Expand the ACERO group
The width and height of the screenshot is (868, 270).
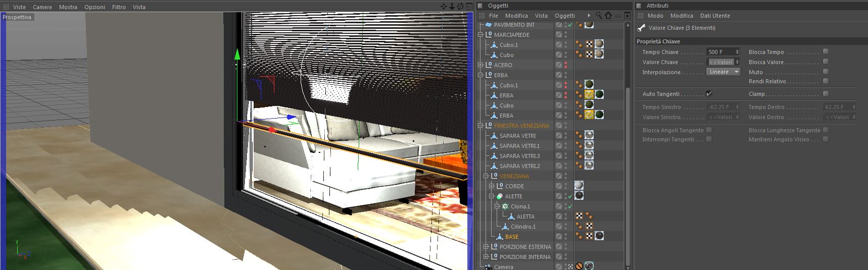pyautogui.click(x=480, y=65)
